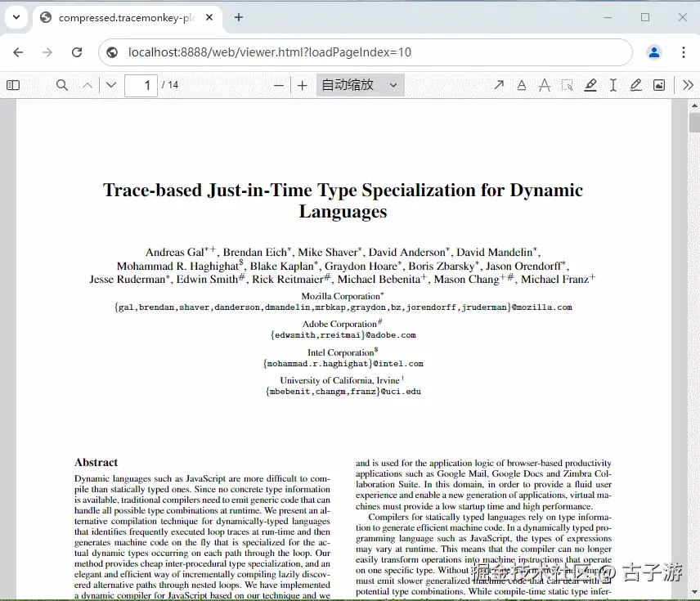700x601 pixels.
Task: Maximize the browser window
Action: [x=645, y=17]
